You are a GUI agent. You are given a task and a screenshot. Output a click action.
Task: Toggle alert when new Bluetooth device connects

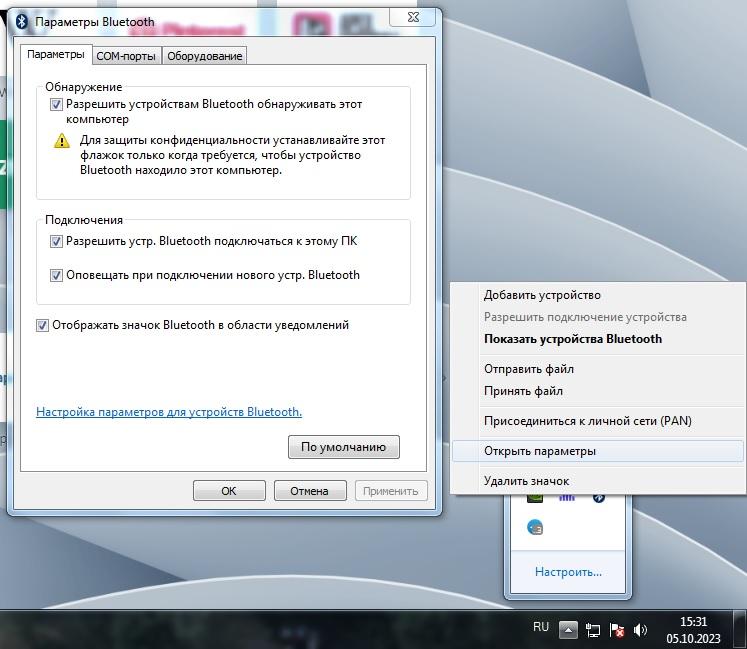click(56, 275)
